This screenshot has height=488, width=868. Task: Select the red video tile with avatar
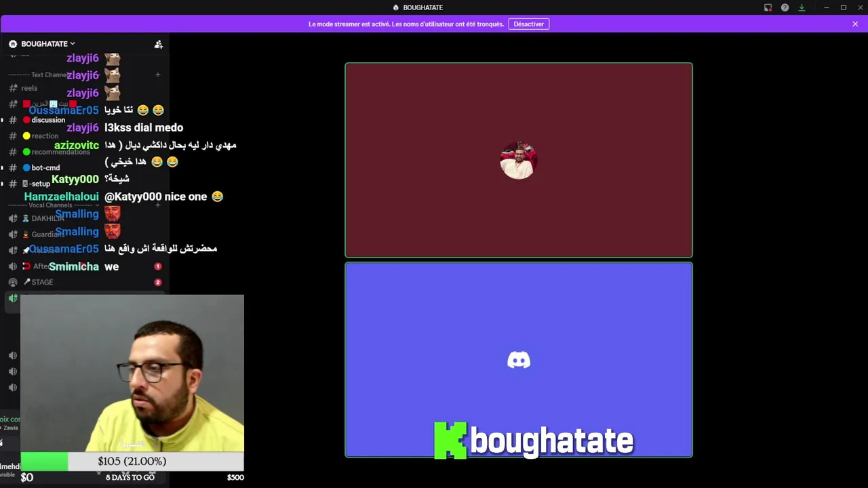pyautogui.click(x=519, y=160)
